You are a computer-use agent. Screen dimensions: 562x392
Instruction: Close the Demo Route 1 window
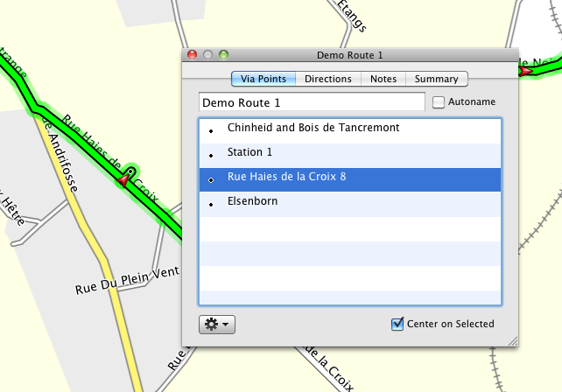tap(193, 54)
